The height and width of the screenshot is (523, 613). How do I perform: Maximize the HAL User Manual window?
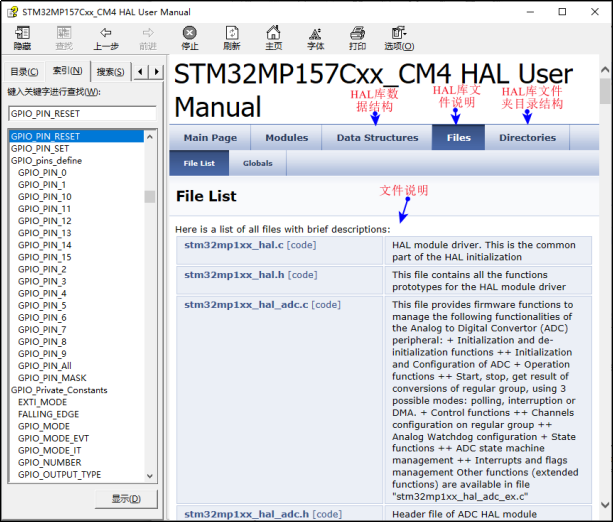(x=562, y=12)
